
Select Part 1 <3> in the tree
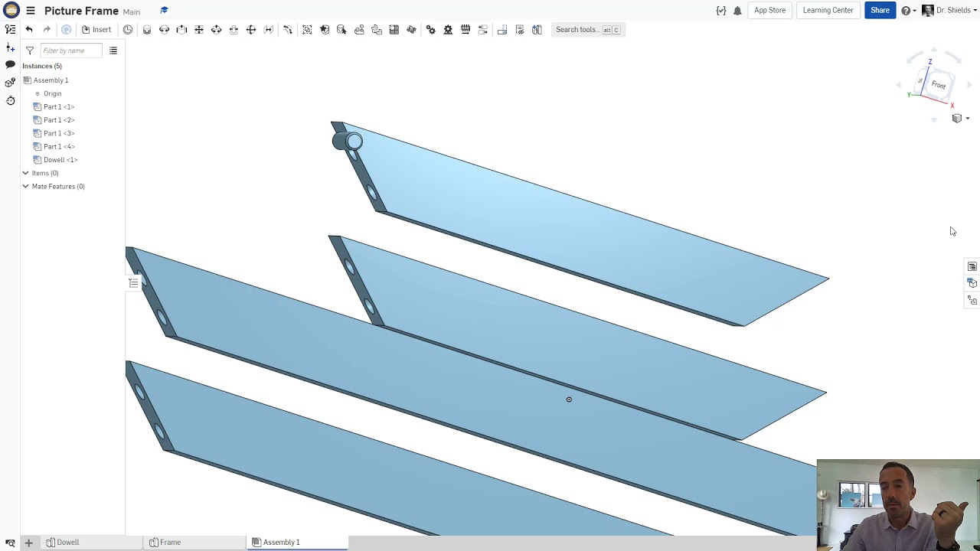click(x=59, y=133)
